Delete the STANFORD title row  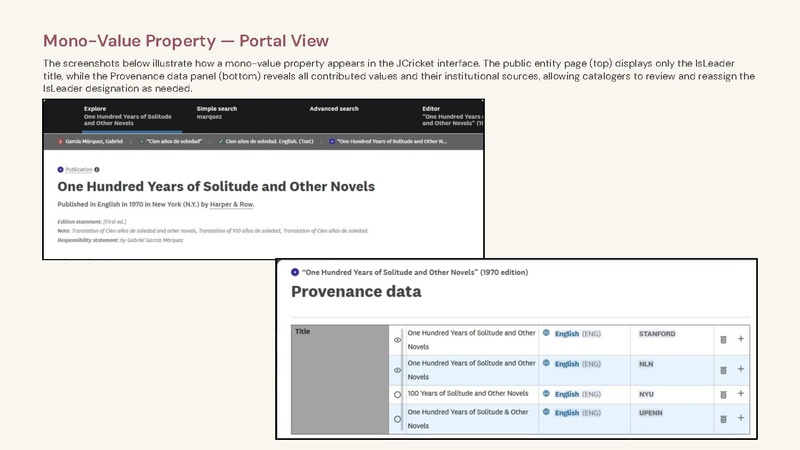[x=723, y=340]
